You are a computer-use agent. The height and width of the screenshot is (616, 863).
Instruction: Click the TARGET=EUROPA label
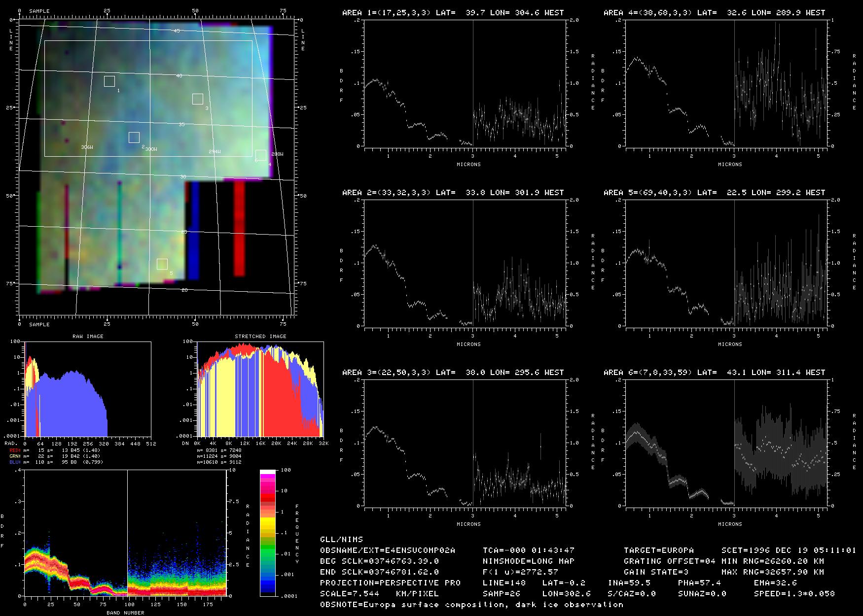tap(658, 550)
